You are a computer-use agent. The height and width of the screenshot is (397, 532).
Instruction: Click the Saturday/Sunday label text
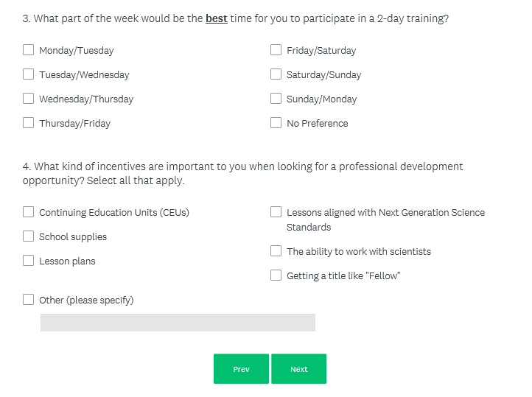(x=323, y=75)
